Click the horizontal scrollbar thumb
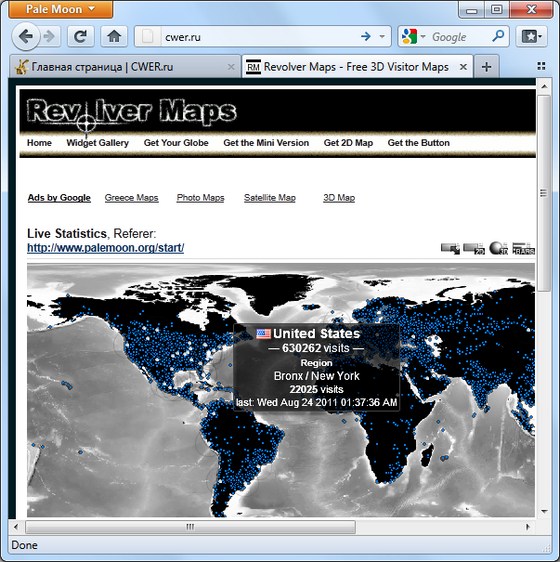Image resolution: width=560 pixels, height=562 pixels. tap(191, 527)
